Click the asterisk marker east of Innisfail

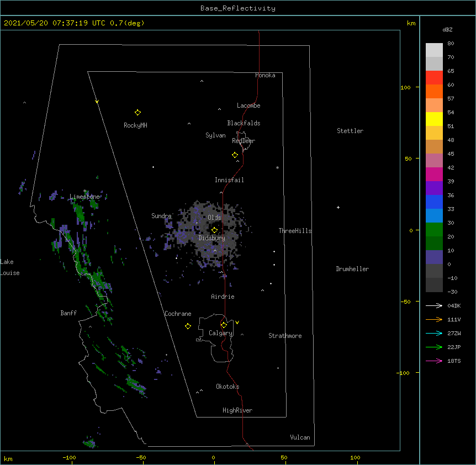point(277,167)
